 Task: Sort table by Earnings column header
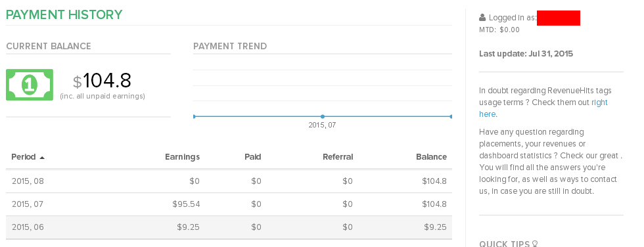pos(183,157)
